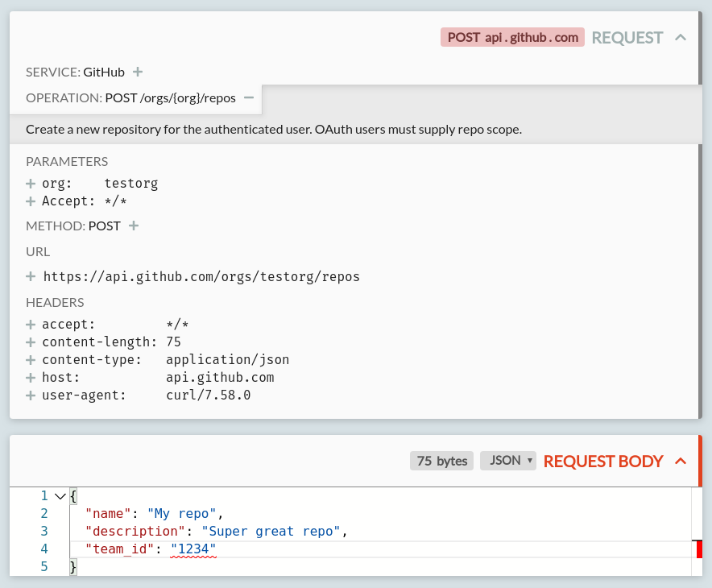
Task: Click the plus icon before the request URL
Action: (x=31, y=276)
